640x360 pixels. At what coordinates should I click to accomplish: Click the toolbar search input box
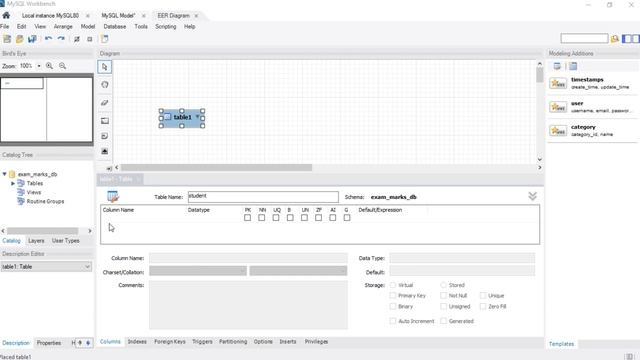point(584,39)
